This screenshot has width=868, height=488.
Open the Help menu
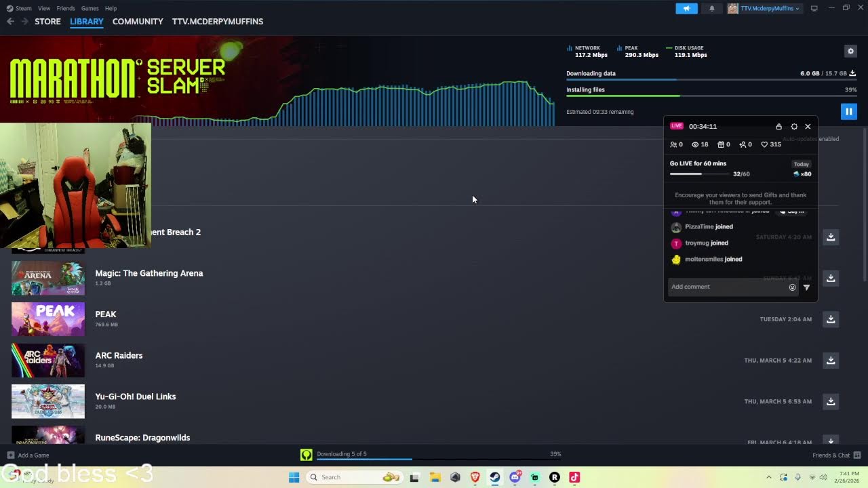[x=111, y=8]
